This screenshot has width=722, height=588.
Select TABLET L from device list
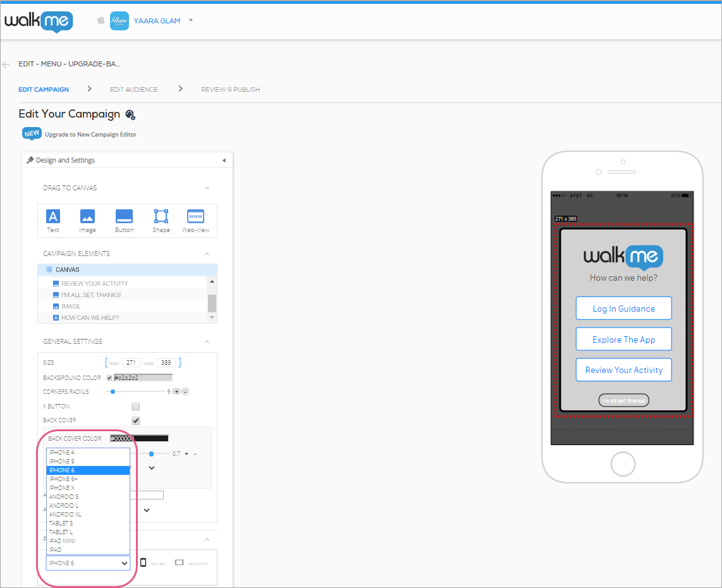88,532
